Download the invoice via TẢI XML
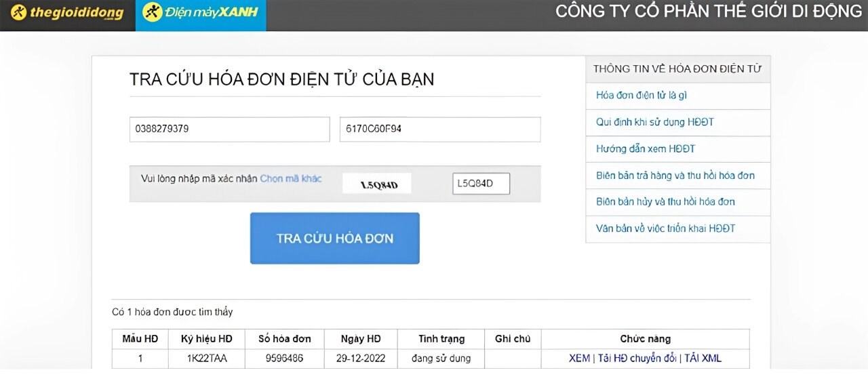Screen dimensions: 868x383 pyautogui.click(x=703, y=358)
